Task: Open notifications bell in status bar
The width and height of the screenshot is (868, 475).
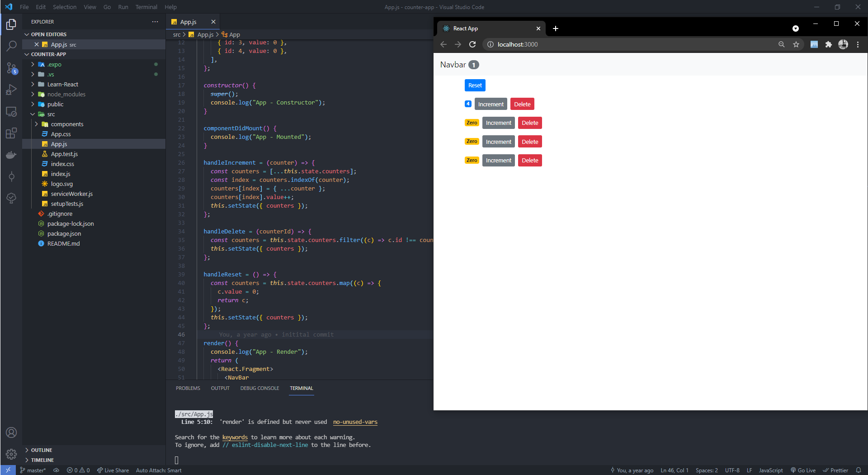Action: pos(858,470)
